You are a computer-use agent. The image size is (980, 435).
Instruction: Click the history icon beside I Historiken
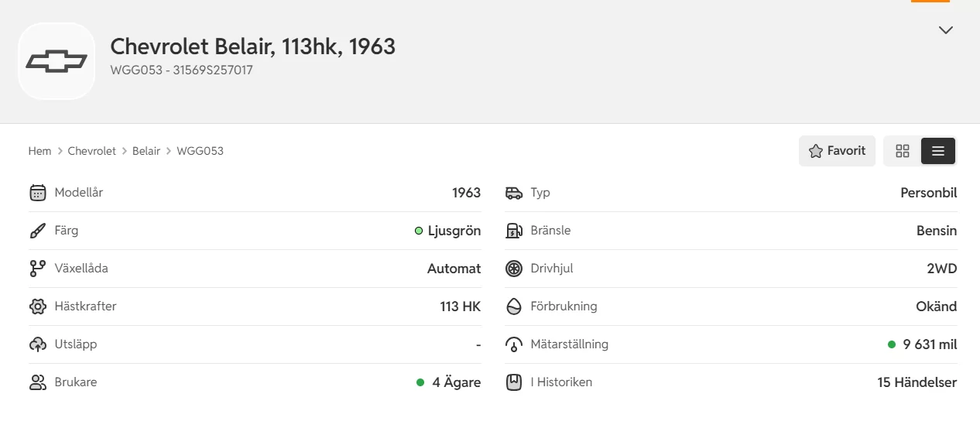pyautogui.click(x=514, y=382)
